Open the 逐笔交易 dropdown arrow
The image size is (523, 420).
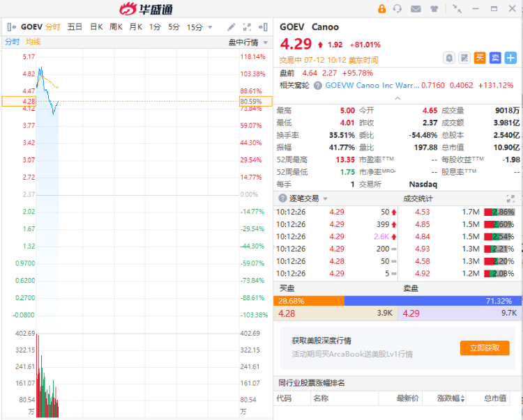325,199
